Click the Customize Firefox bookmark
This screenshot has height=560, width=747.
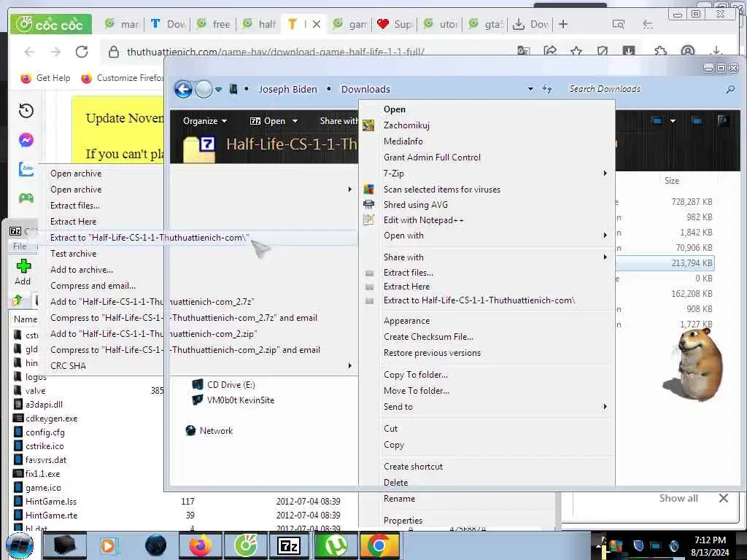coord(123,77)
